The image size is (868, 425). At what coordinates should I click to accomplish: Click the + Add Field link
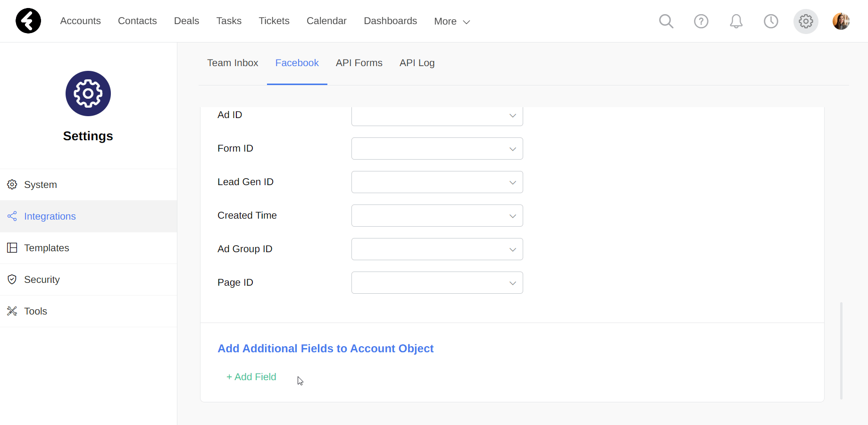[251, 377]
